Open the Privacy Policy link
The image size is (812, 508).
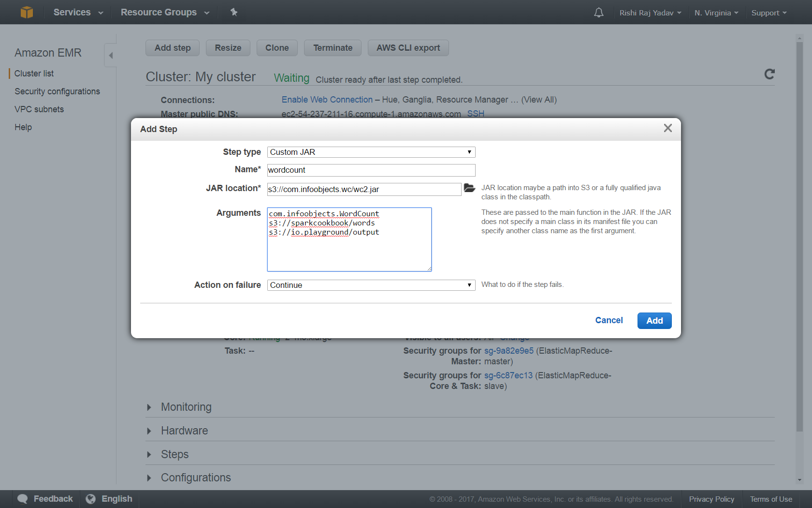(711, 499)
